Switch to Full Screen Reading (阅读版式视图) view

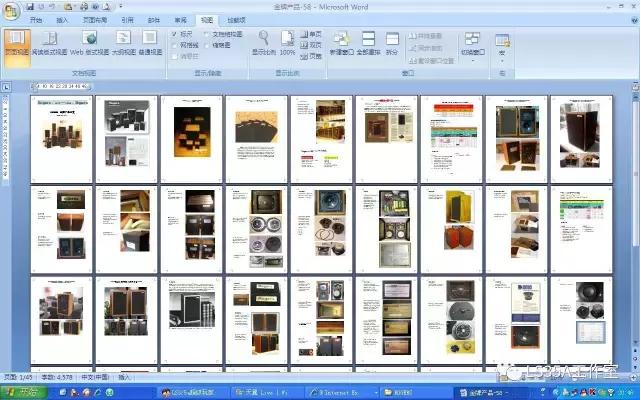[50, 44]
